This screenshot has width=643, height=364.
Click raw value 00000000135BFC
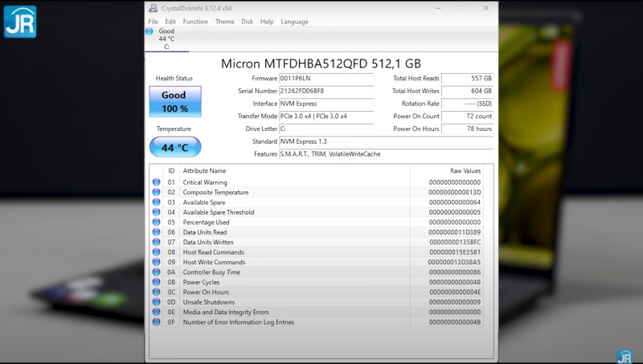coord(455,242)
